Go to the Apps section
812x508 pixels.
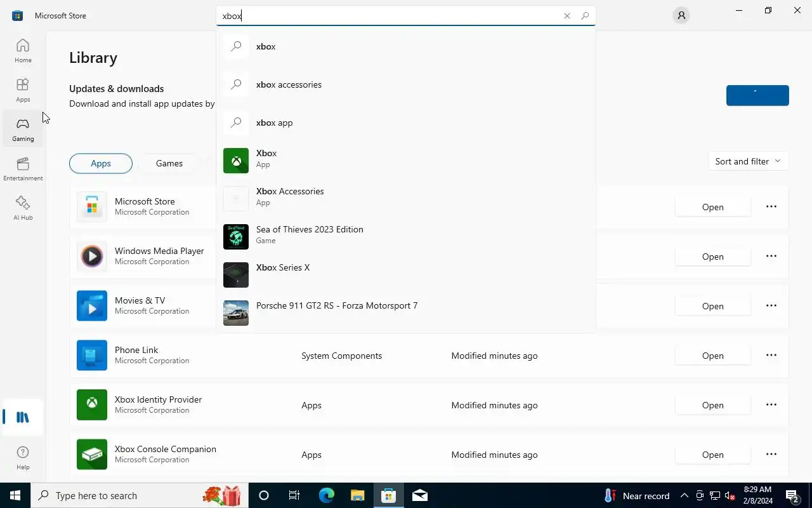coord(23,90)
